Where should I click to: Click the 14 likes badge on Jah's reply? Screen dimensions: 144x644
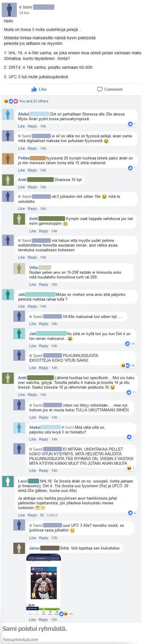[130, 344]
